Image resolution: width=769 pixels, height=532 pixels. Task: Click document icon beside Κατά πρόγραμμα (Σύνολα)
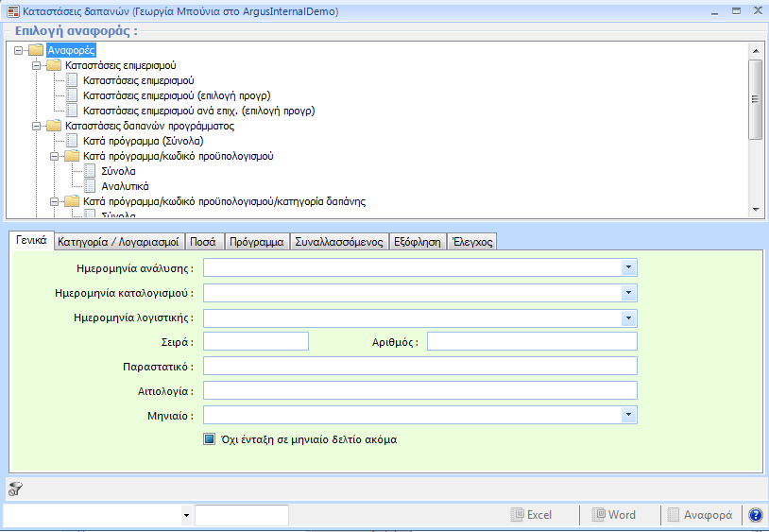coord(73,141)
